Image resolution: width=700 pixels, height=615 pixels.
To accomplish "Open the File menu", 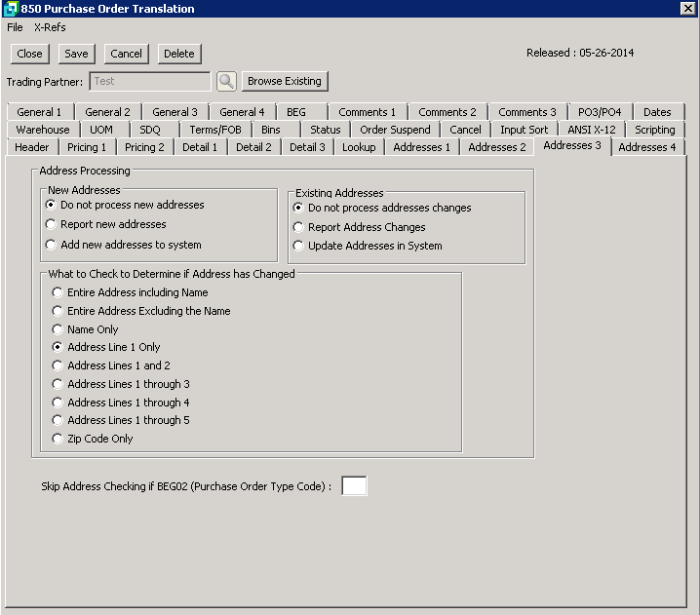I will [15, 27].
